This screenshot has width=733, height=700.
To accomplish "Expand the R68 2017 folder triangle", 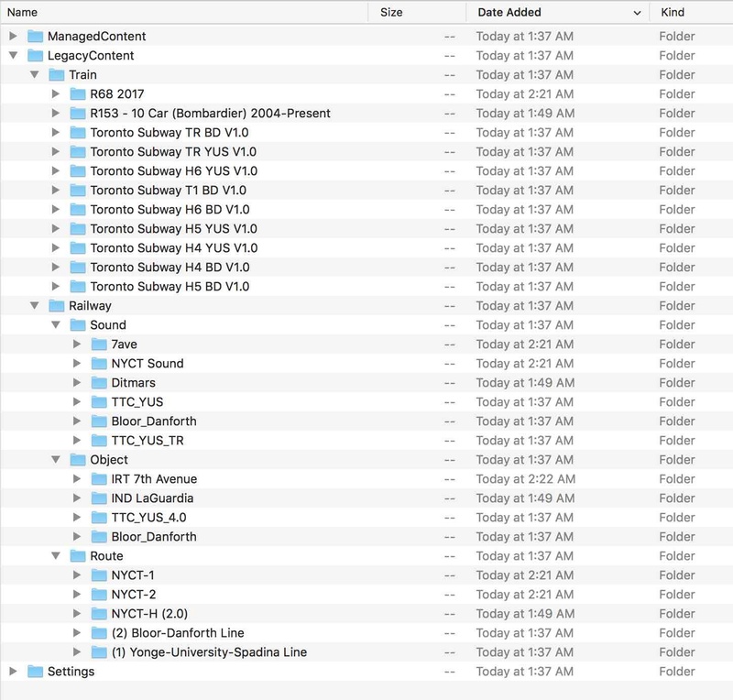I will [x=56, y=93].
